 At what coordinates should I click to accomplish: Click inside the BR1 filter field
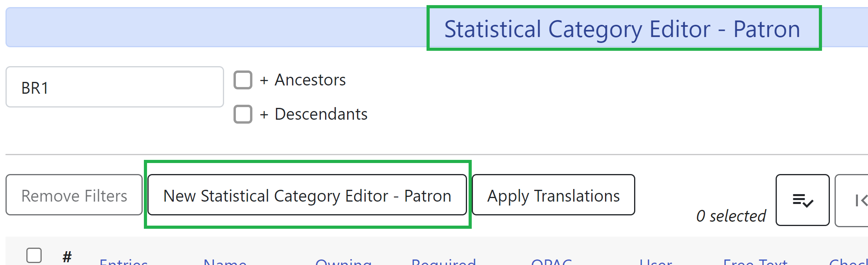[x=114, y=87]
